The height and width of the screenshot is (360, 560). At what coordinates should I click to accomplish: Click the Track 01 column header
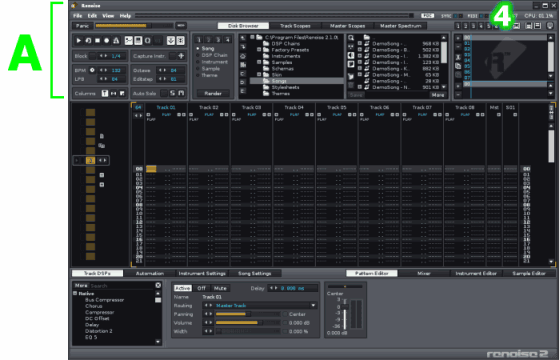click(166, 108)
